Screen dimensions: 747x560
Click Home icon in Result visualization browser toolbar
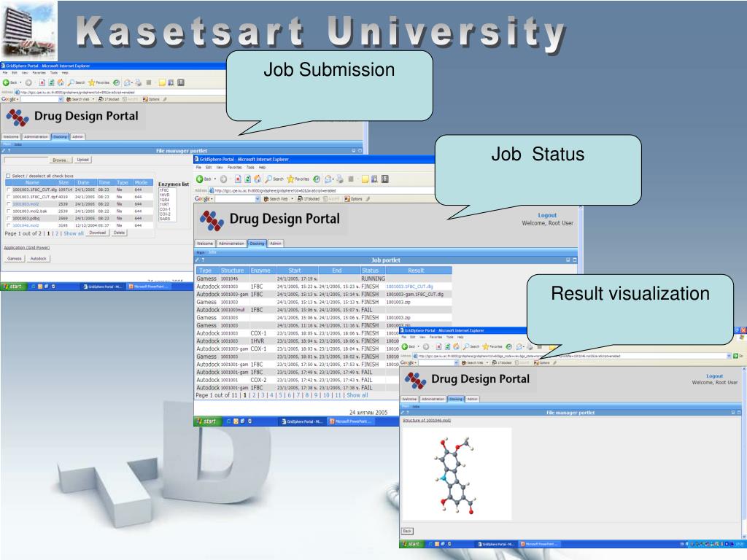(x=456, y=346)
